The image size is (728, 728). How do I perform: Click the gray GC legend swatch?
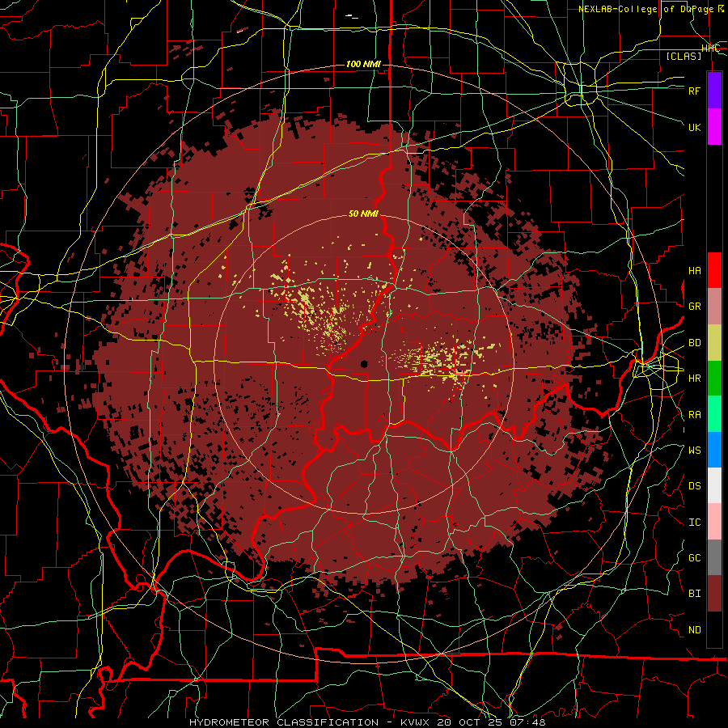pyautogui.click(x=714, y=557)
